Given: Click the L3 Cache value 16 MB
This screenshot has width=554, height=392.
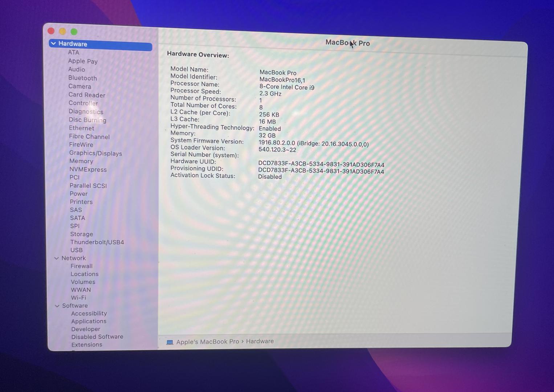Looking at the screenshot, I should (x=267, y=122).
